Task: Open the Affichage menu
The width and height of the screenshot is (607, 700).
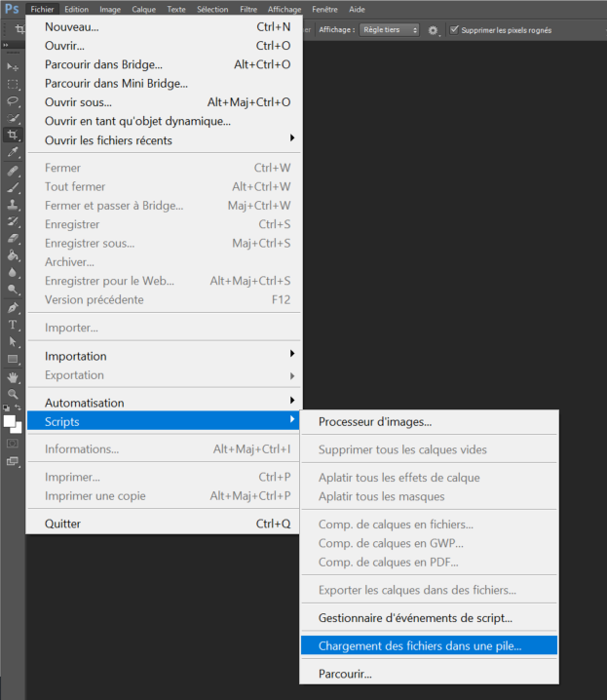Action: click(x=285, y=9)
